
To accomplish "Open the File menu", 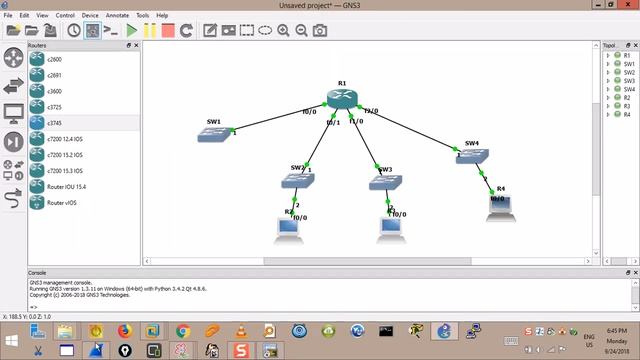I will click(x=8, y=15).
